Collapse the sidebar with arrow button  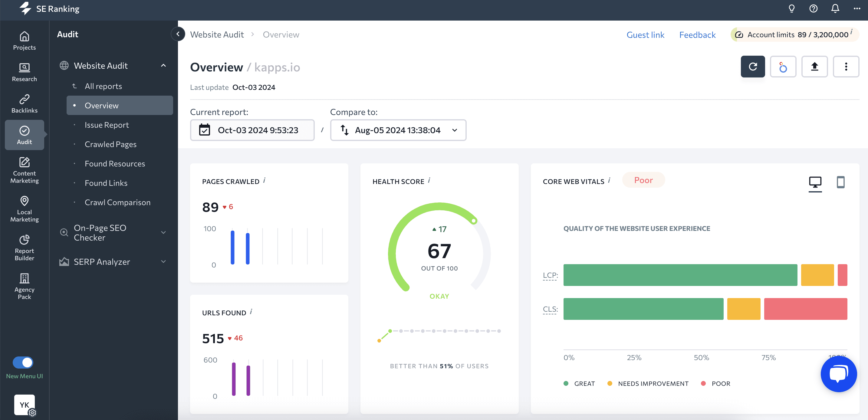pyautogui.click(x=178, y=34)
